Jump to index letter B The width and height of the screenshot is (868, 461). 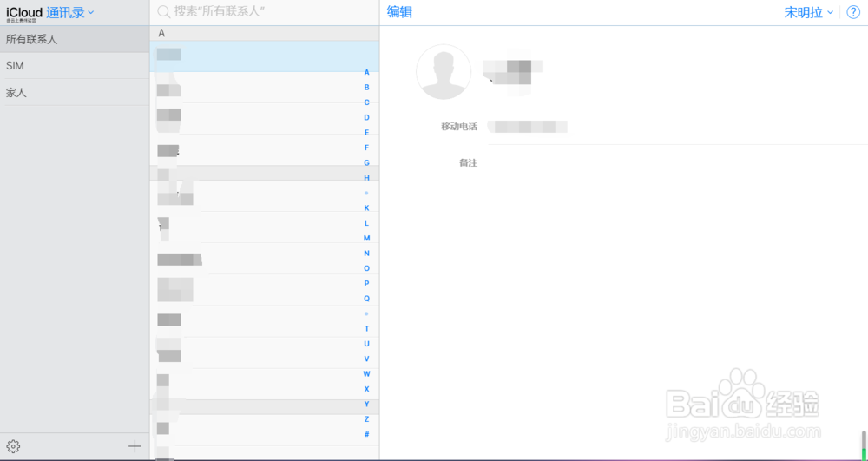(x=366, y=88)
